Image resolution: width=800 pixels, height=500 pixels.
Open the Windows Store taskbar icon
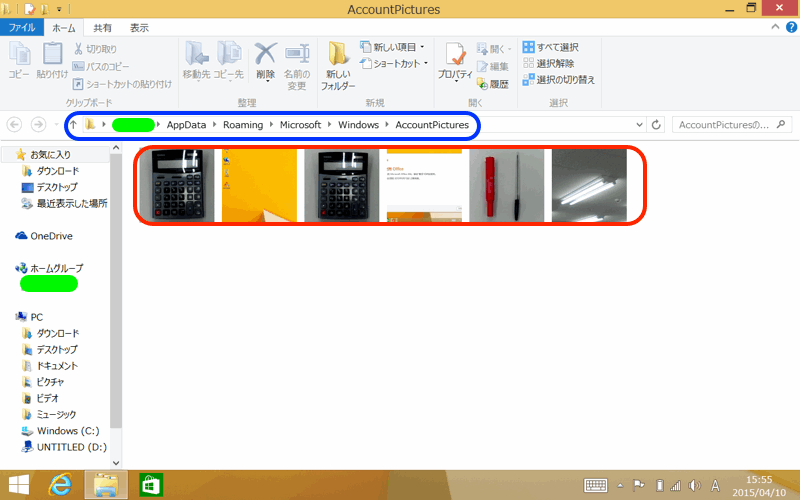click(151, 484)
